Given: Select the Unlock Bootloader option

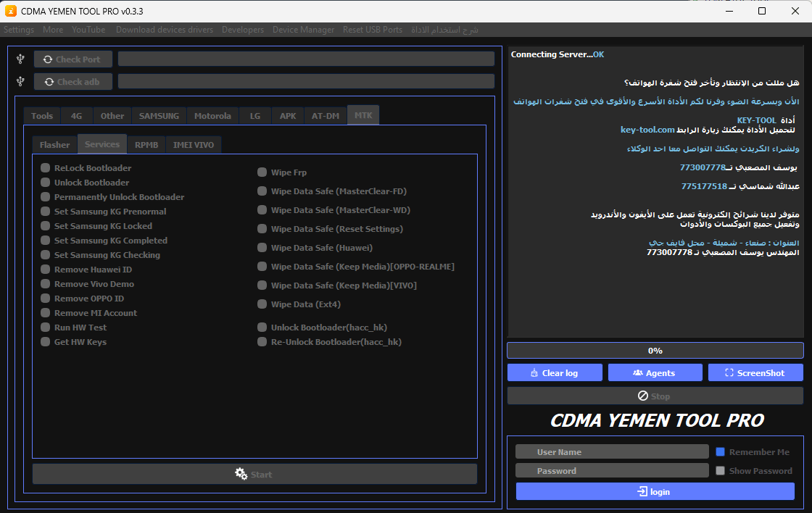Looking at the screenshot, I should point(45,182).
